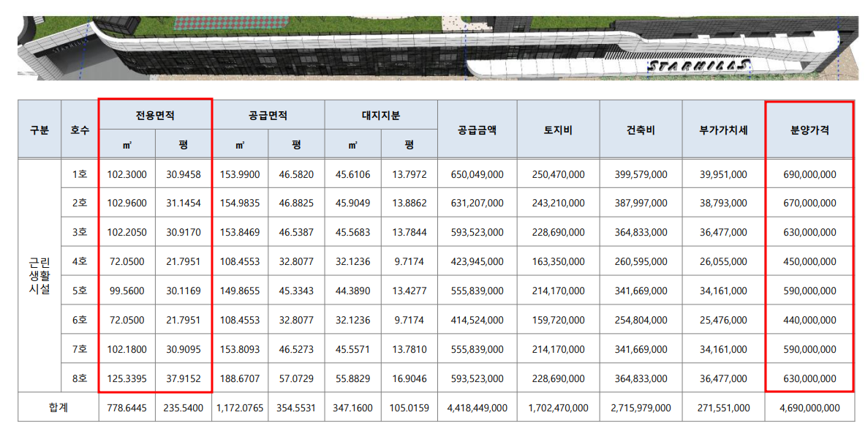The width and height of the screenshot is (868, 445).
Task: Select the 2호 row label
Action: click(x=80, y=203)
